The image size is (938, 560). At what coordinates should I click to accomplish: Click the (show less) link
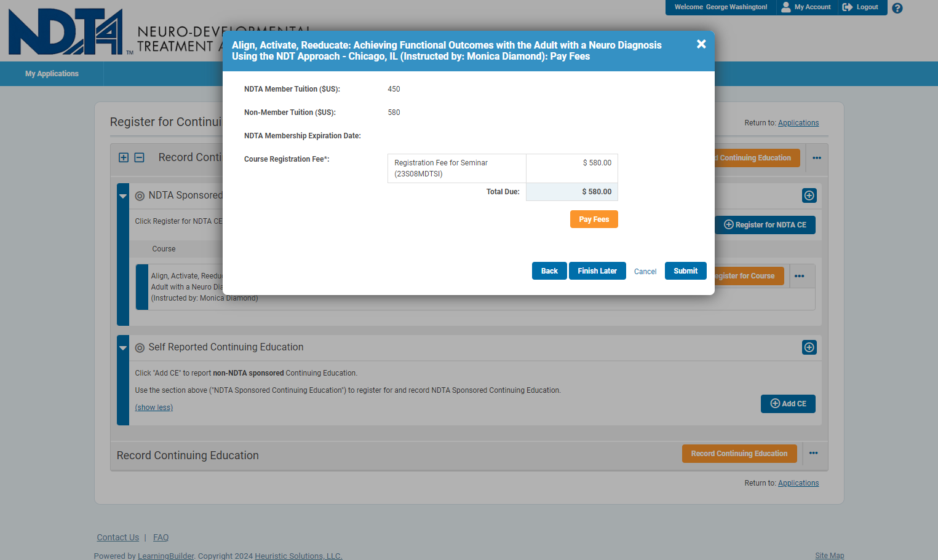[x=154, y=408]
